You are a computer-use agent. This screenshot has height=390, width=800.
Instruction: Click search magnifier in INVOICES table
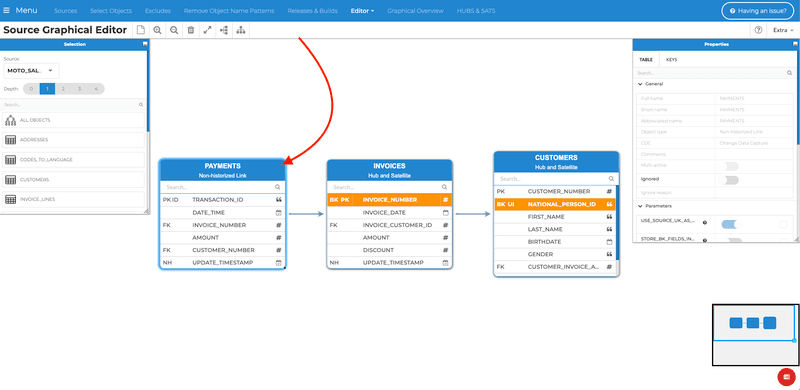tap(444, 187)
